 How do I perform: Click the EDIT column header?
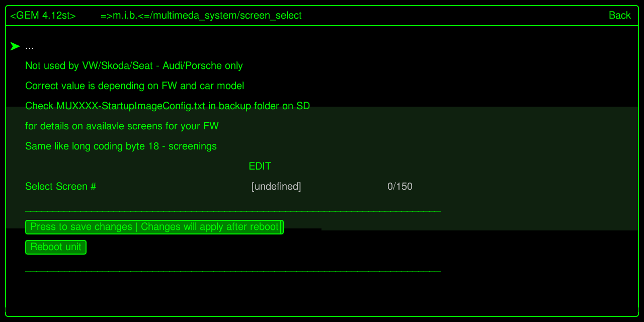260,167
